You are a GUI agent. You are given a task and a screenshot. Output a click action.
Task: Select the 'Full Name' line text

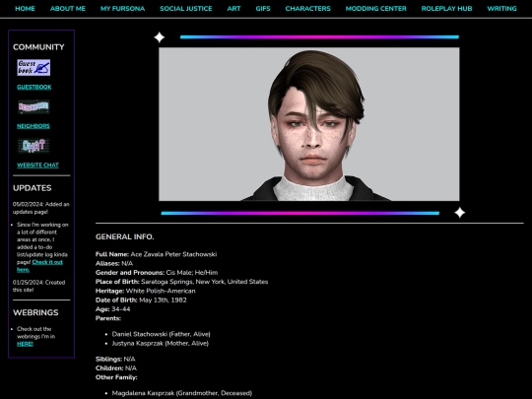(156, 254)
